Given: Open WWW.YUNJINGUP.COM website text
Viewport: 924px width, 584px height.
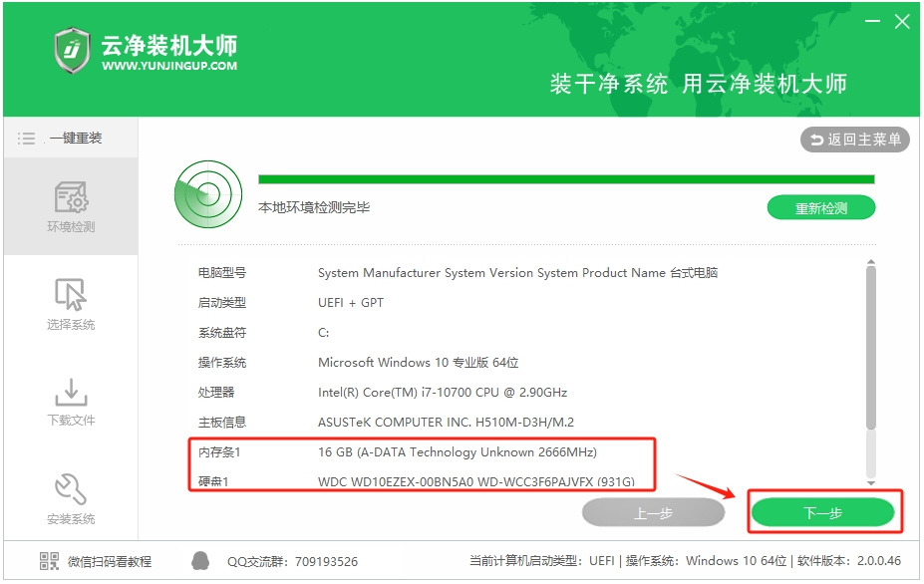Looking at the screenshot, I should [169, 66].
